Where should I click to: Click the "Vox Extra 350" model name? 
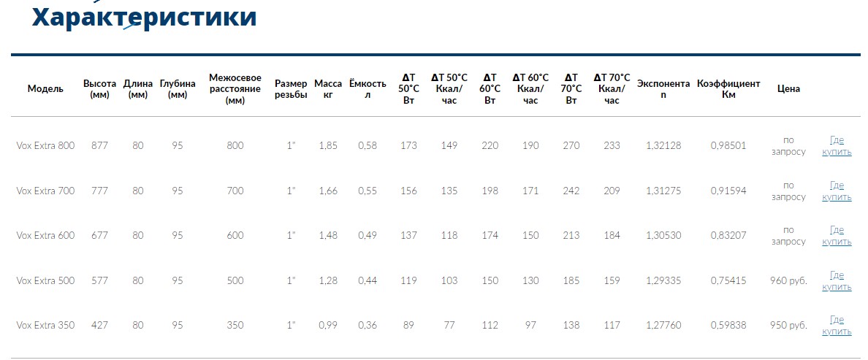45,325
